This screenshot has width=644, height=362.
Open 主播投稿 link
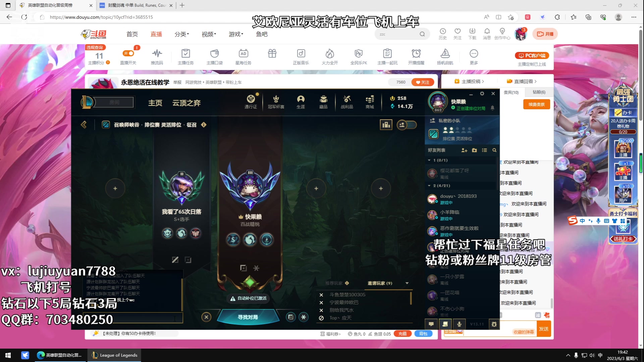[x=469, y=81]
